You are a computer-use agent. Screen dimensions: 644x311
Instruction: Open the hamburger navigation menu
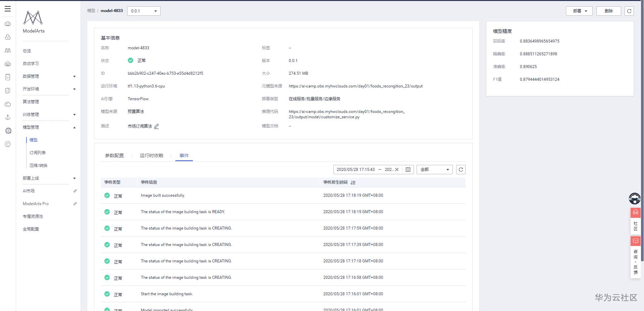(x=8, y=9)
